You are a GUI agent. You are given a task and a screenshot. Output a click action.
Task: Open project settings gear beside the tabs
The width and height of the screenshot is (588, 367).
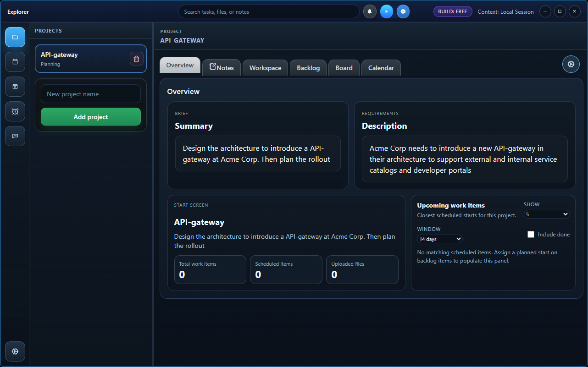[571, 64]
